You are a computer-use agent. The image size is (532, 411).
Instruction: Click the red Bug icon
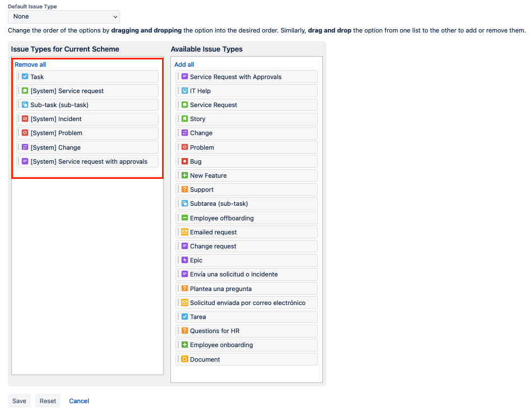pyautogui.click(x=184, y=161)
